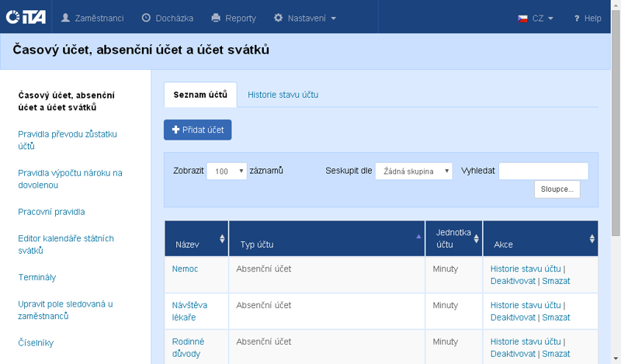This screenshot has width=621, height=364.
Task: Open the Zobrazit records count dropdown
Action: [x=227, y=171]
